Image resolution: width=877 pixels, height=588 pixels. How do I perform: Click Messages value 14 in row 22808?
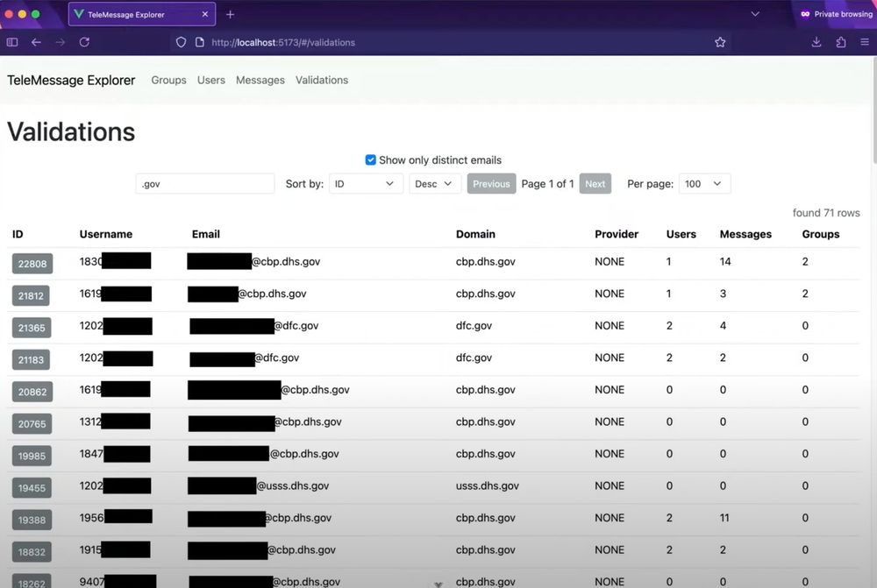point(725,262)
